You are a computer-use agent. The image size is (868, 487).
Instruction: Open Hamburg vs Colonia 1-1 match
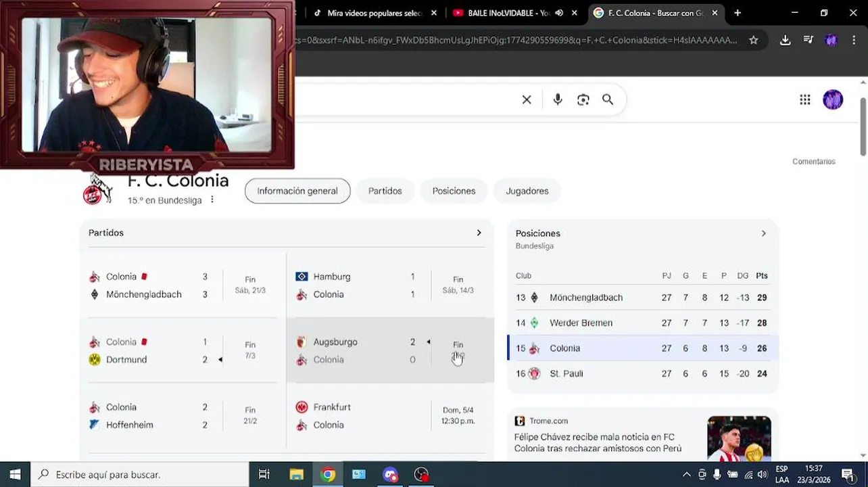point(390,285)
